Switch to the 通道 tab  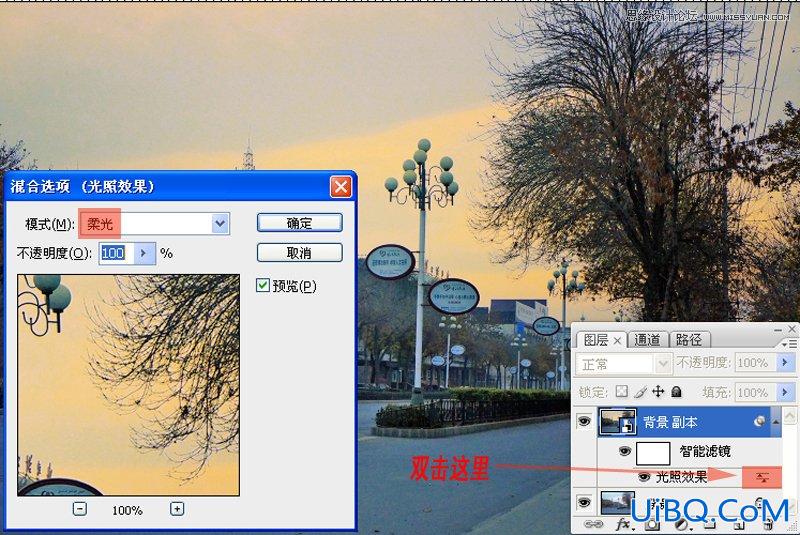coord(647,340)
